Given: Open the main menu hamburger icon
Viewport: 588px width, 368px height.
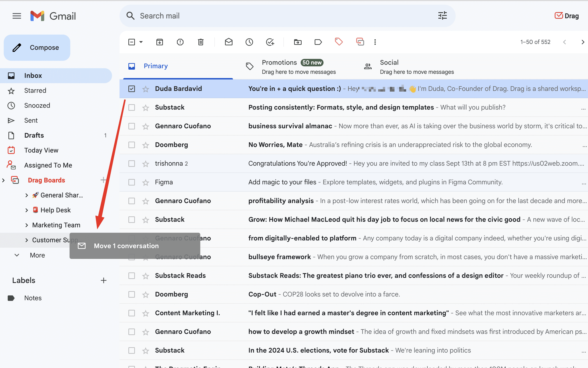Looking at the screenshot, I should (x=17, y=16).
